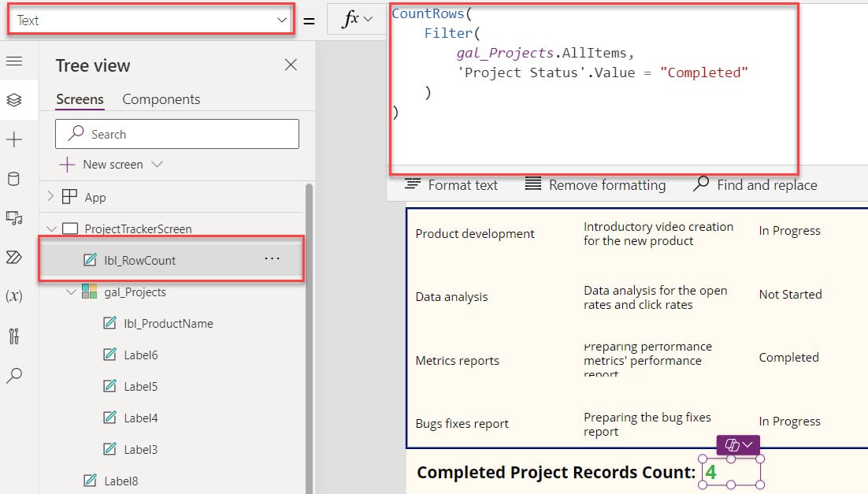This screenshot has width=868, height=494.
Task: Select ProjectTrackerScreen in the tree
Action: [138, 228]
